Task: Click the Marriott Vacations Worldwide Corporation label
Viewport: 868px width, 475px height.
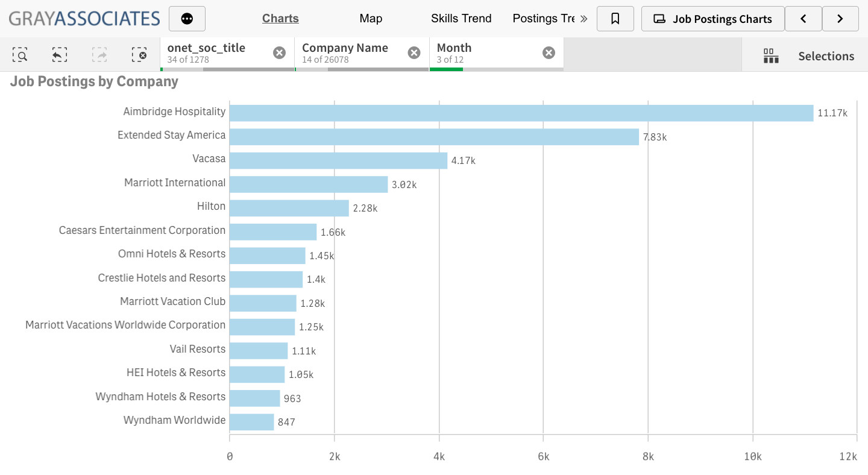Action: pos(125,325)
